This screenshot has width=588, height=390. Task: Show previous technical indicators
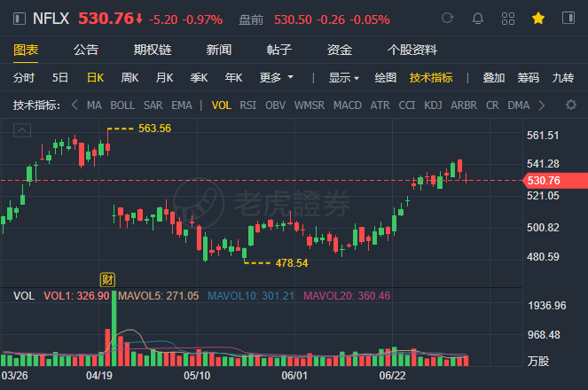point(74,105)
